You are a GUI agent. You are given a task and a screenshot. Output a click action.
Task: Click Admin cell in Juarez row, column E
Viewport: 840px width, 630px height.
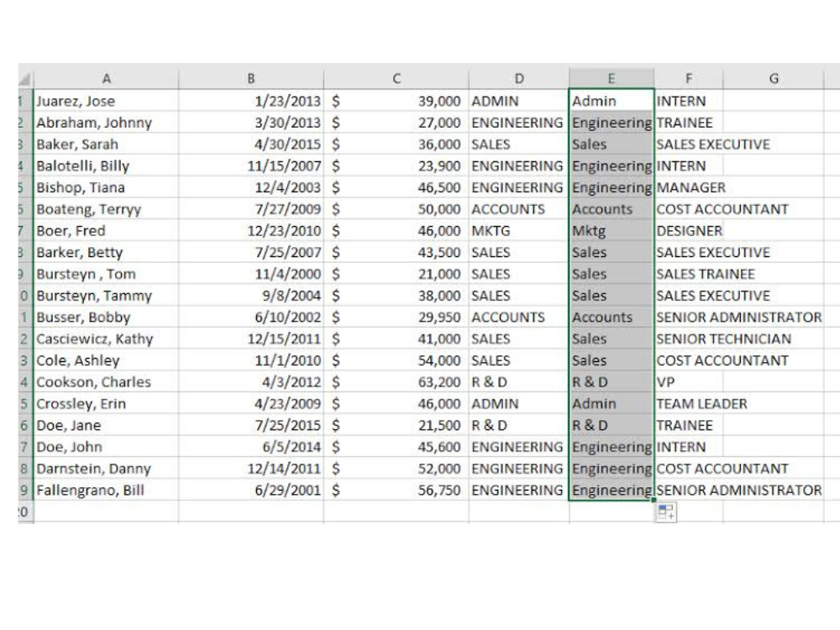612,101
